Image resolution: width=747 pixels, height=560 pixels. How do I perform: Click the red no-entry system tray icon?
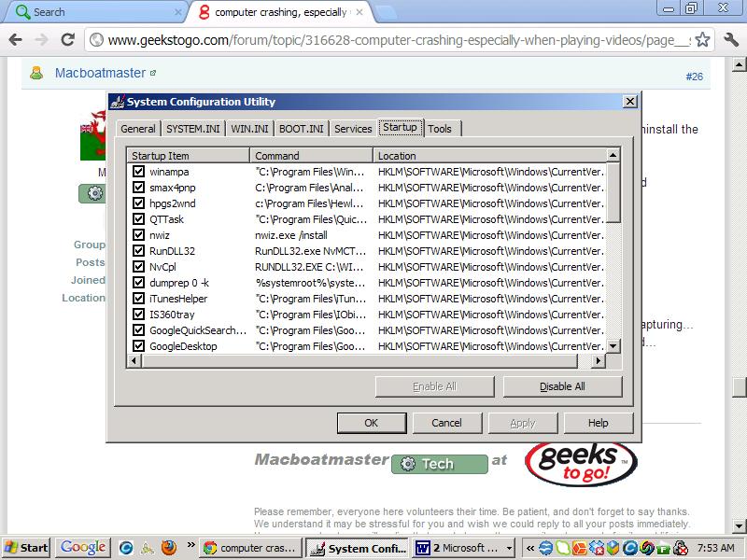click(x=682, y=549)
